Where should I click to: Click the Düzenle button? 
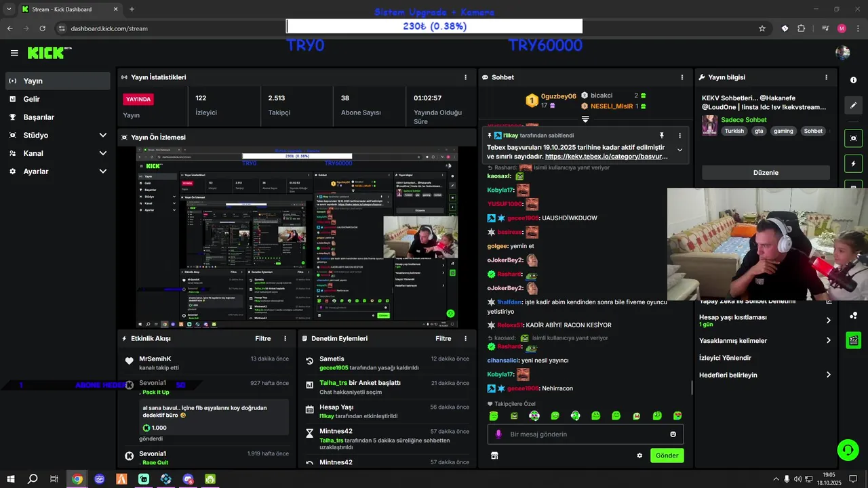pos(766,173)
